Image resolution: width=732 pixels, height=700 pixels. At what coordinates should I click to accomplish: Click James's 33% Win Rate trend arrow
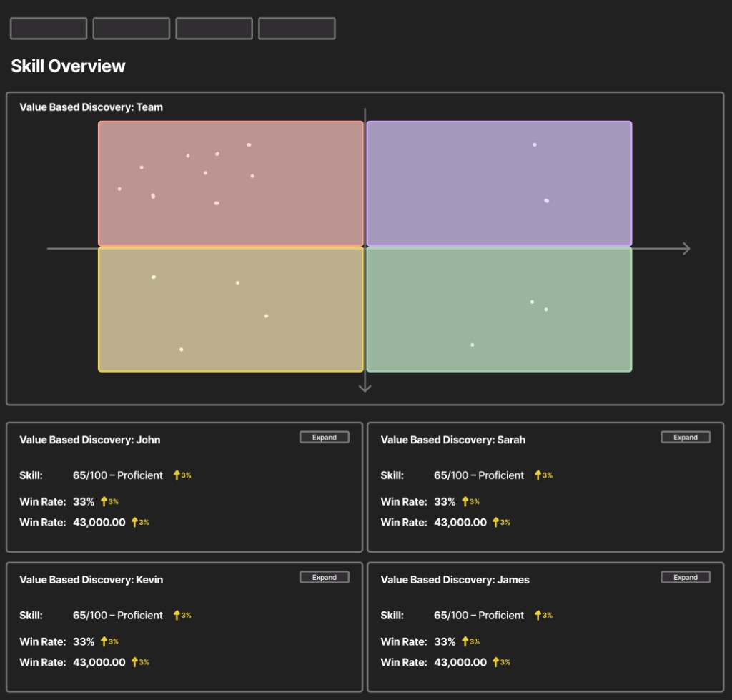(465, 641)
